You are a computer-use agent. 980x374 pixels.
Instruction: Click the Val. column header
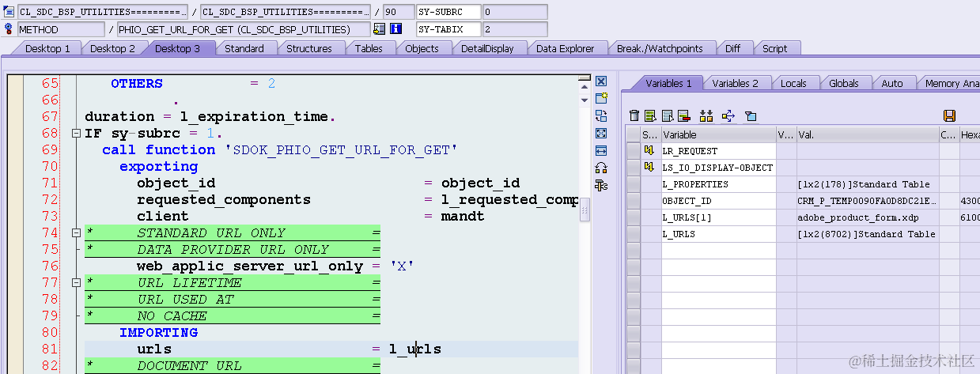click(x=868, y=134)
